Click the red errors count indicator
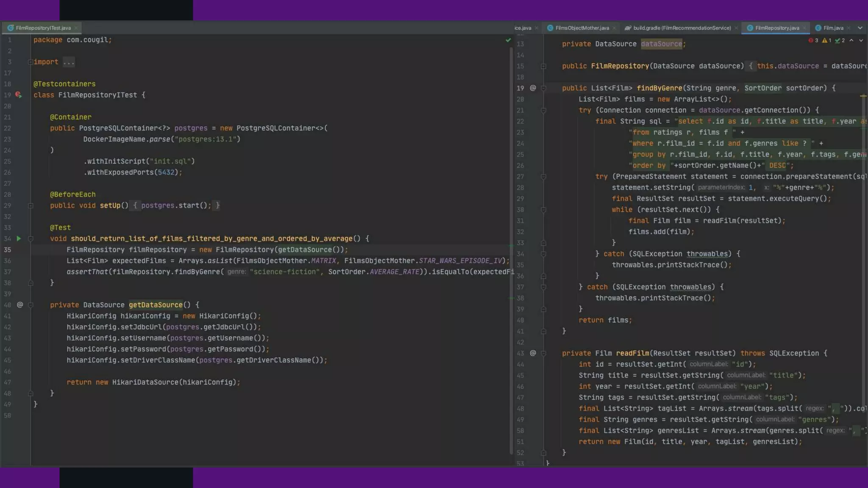Image resolution: width=868 pixels, height=488 pixels. pyautogui.click(x=813, y=40)
